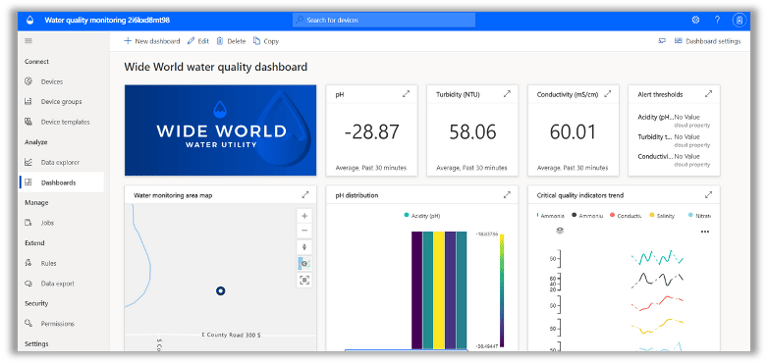Open Device groups page
This screenshot has height=364, width=768.
[x=61, y=101]
